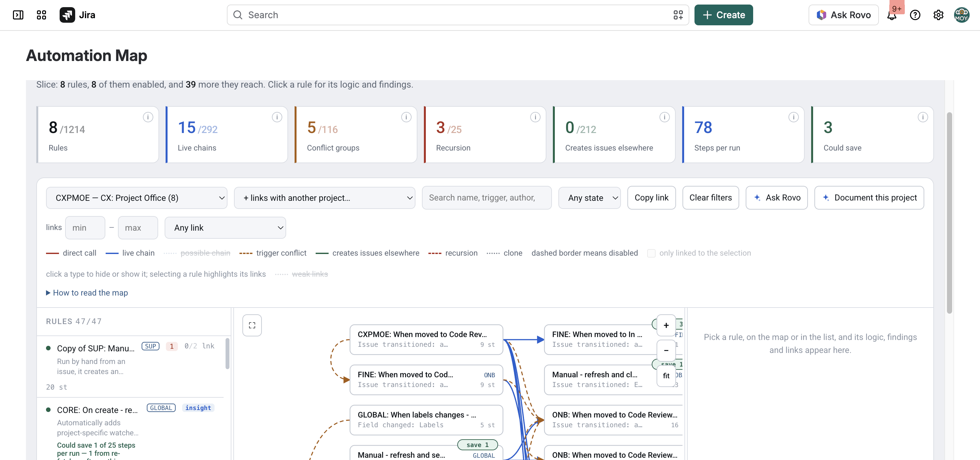Select Manual - refresh and cl... node

613,380
